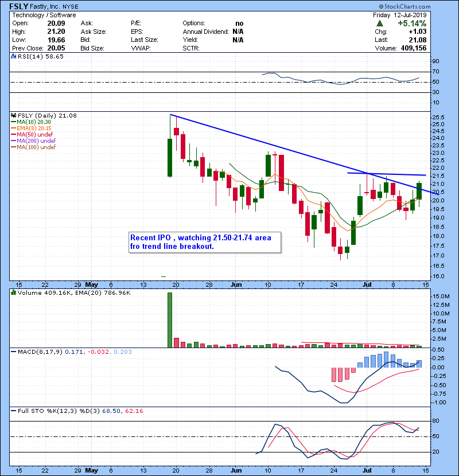Click the 'Bid Size:' label
459x476 pixels.
pos(92,48)
